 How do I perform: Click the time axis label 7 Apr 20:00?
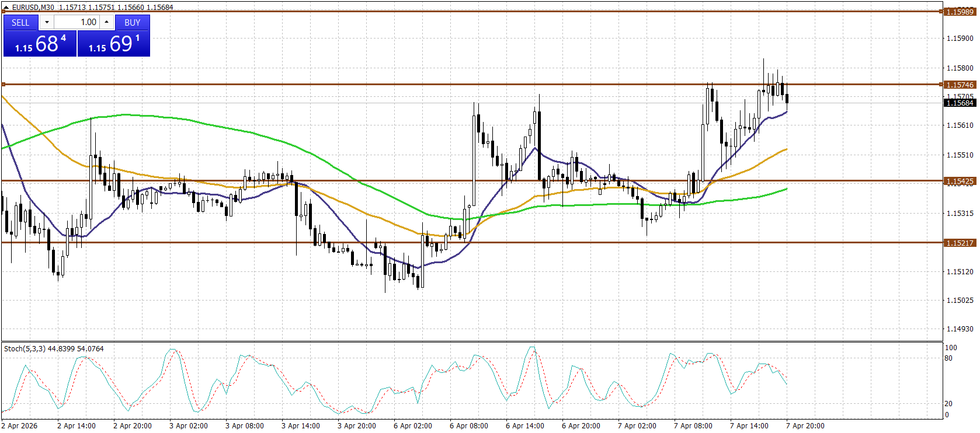[x=805, y=425]
